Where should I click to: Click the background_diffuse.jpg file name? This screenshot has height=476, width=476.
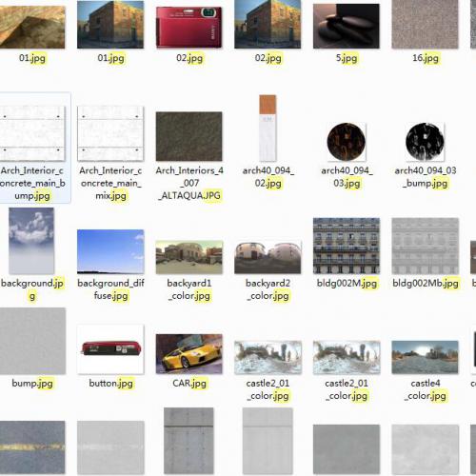coord(110,289)
